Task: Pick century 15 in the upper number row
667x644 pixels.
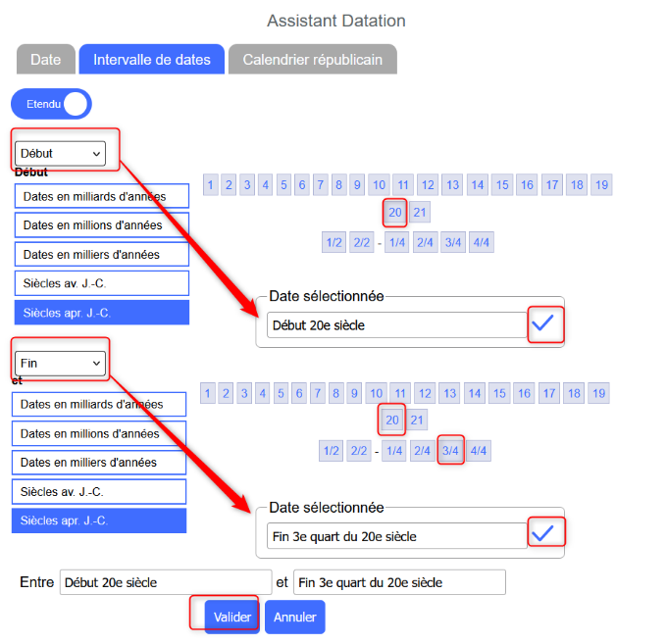Action: tap(501, 184)
